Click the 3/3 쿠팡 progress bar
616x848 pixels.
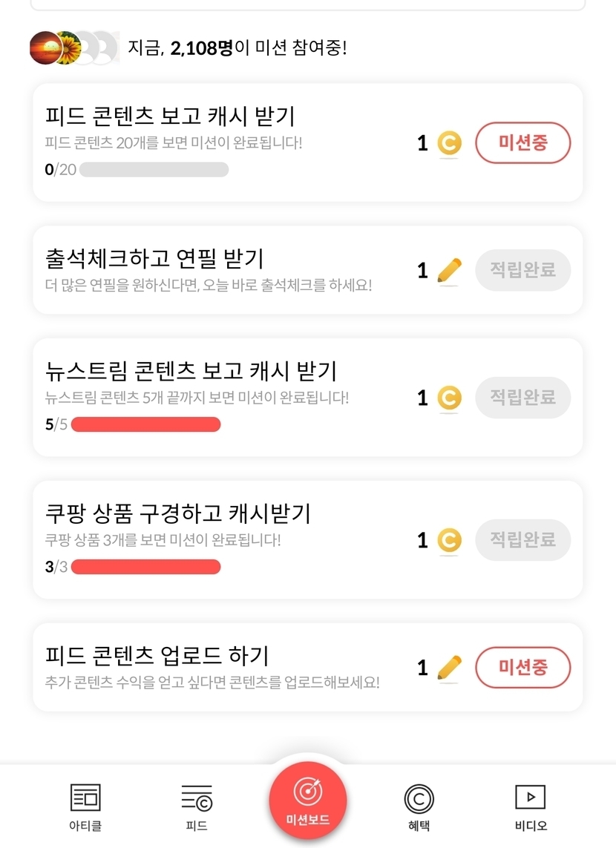pos(145,568)
